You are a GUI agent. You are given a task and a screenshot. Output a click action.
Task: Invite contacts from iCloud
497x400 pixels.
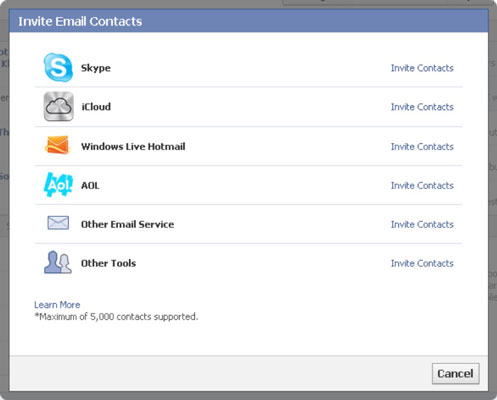point(422,107)
